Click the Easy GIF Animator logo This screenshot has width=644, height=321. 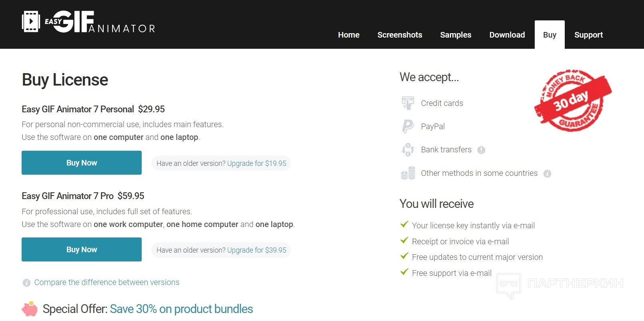(88, 22)
